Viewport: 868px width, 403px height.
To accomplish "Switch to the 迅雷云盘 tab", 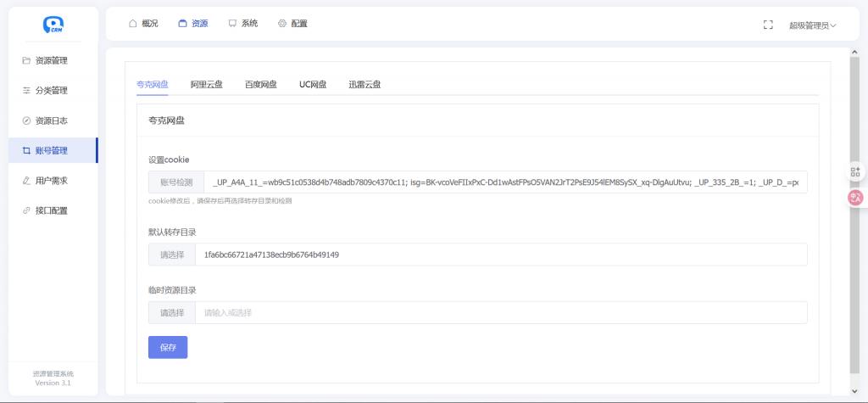I will tap(364, 85).
